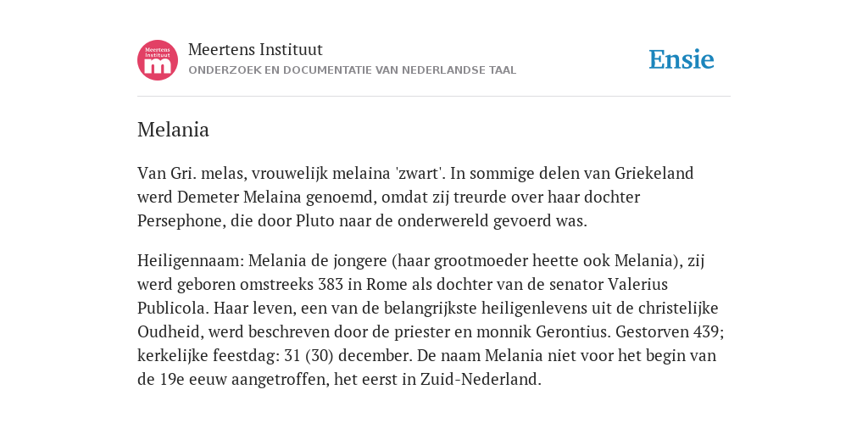Click the word 'Griekeland' in first line
868x434 pixels.
tap(654, 173)
